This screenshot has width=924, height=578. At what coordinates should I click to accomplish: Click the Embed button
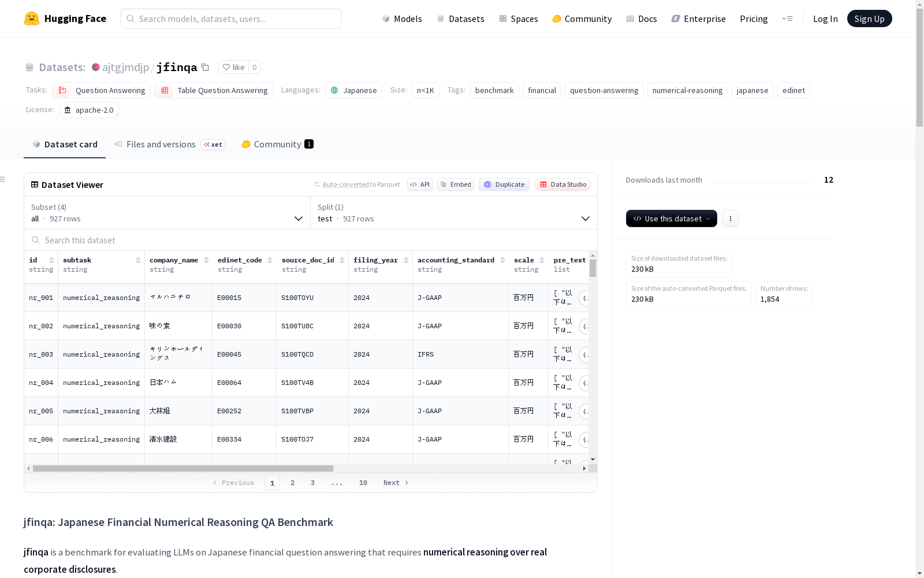[456, 184]
